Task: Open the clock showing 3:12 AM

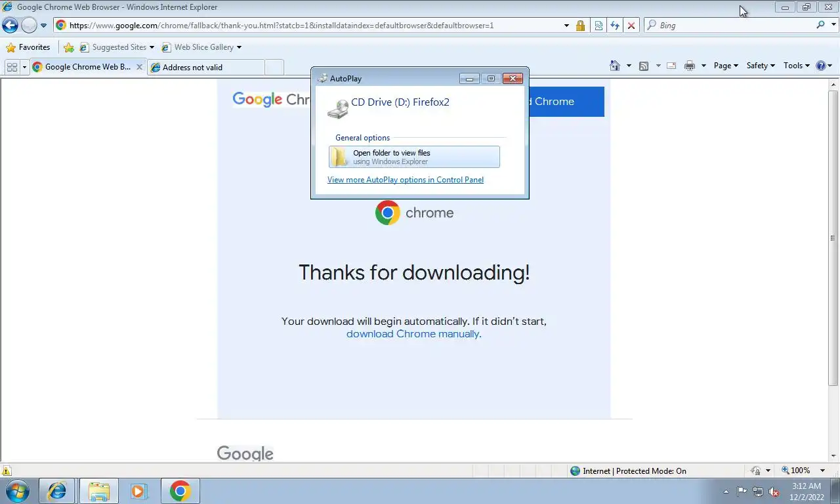Action: 807,492
